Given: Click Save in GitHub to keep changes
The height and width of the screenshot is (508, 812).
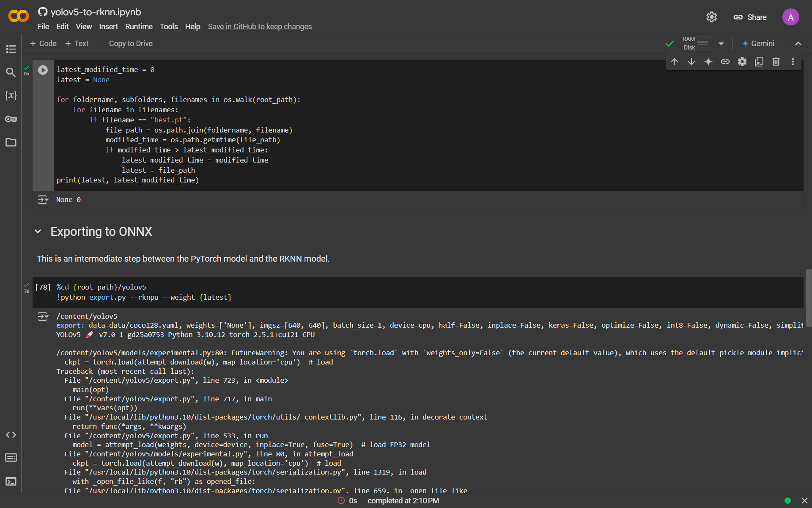Looking at the screenshot, I should [260, 27].
